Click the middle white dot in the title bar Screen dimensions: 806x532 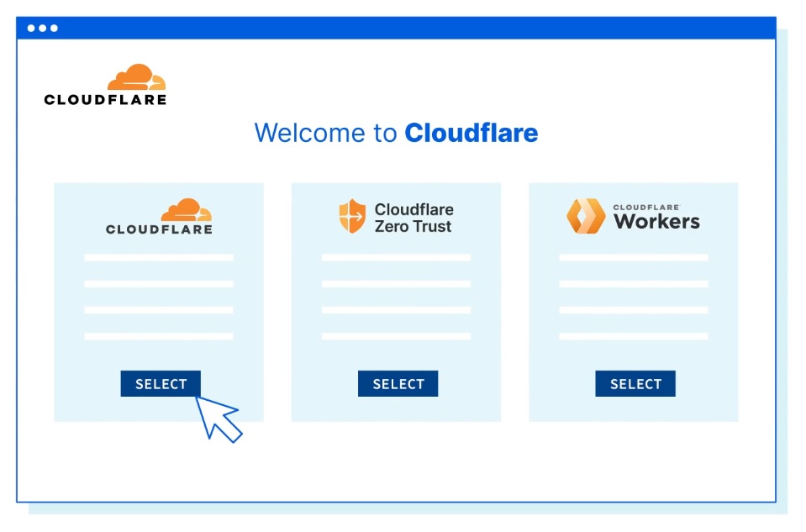[x=43, y=28]
